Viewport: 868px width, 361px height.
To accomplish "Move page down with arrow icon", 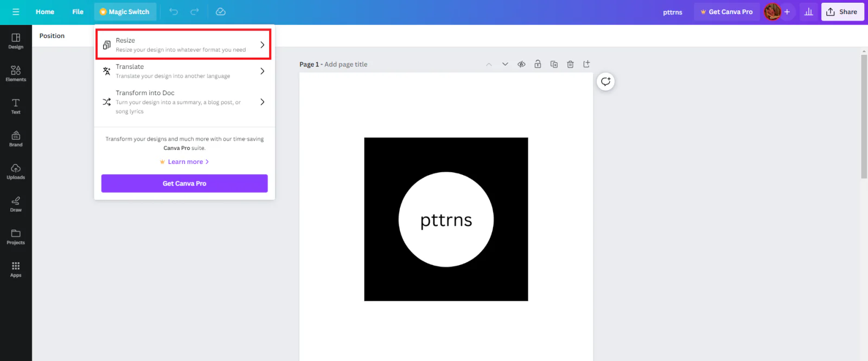I will [x=505, y=64].
